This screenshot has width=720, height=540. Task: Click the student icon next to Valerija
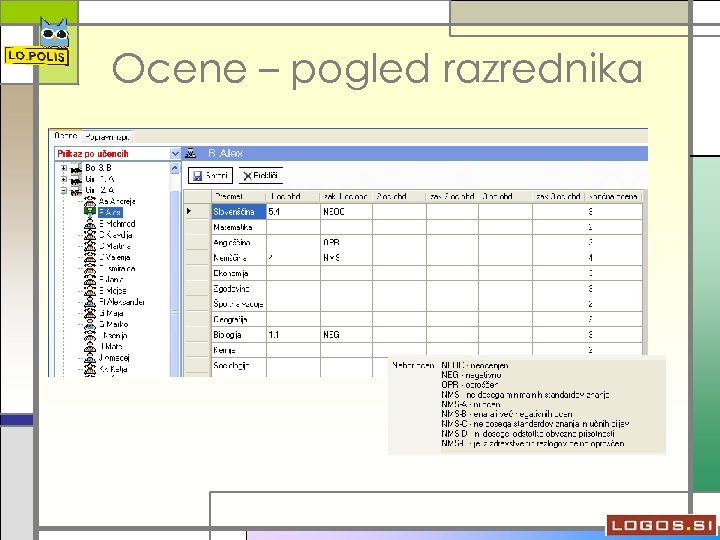[90, 258]
